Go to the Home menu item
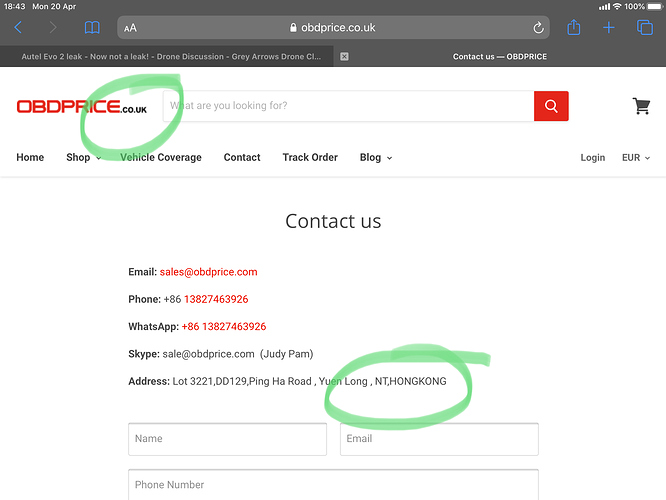 (30, 158)
